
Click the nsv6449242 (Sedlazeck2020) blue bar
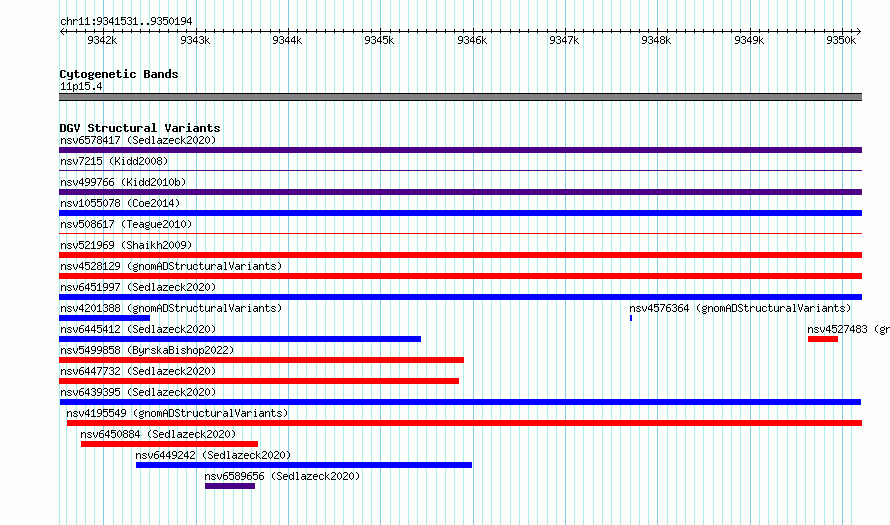304,465
